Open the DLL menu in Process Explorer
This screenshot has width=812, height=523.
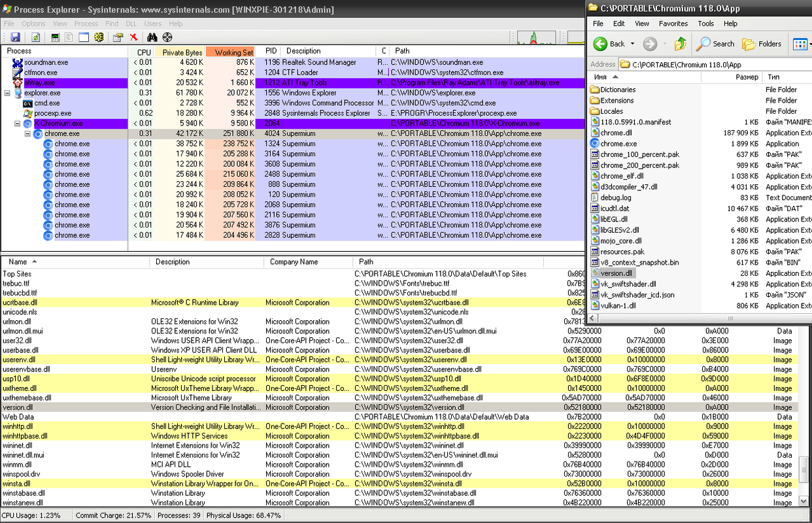(130, 24)
